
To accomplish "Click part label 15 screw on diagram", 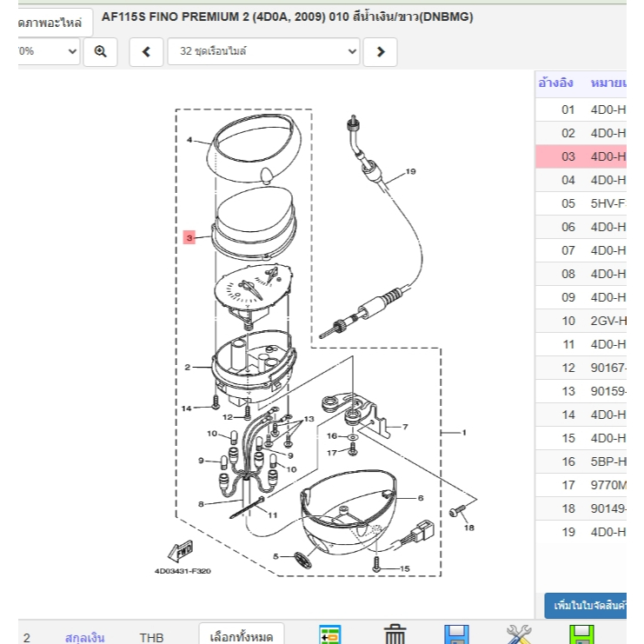I will click(x=405, y=569).
